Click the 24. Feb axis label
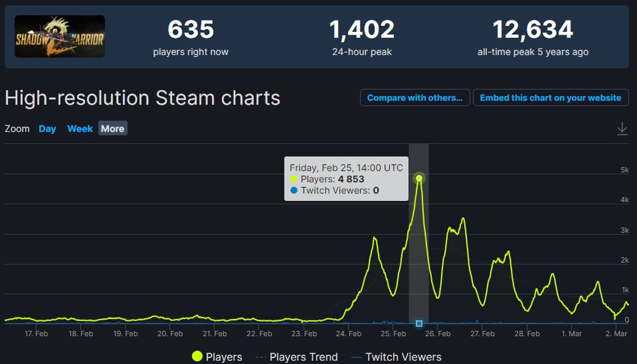The image size is (637, 364). [x=349, y=333]
